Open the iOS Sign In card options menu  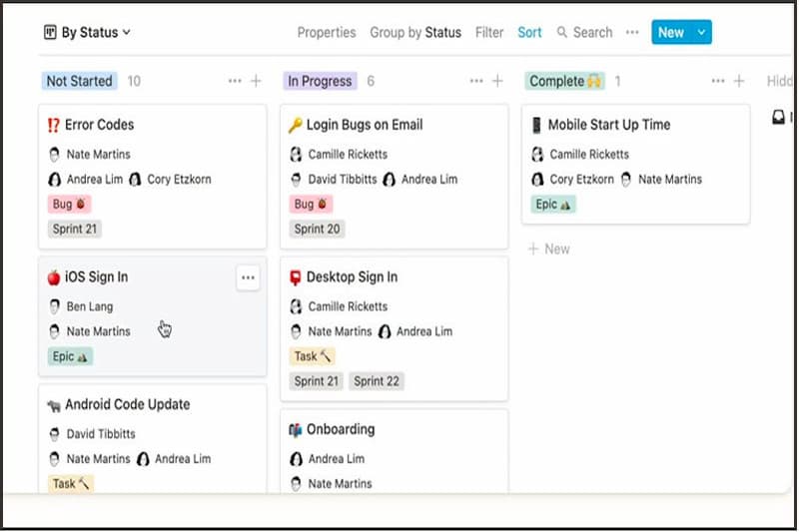(x=248, y=277)
